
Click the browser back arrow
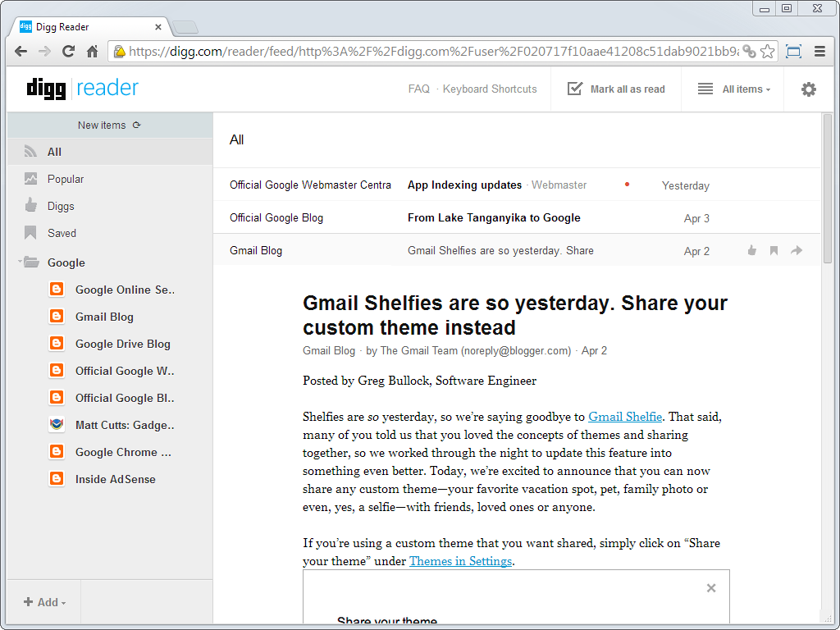(x=21, y=52)
